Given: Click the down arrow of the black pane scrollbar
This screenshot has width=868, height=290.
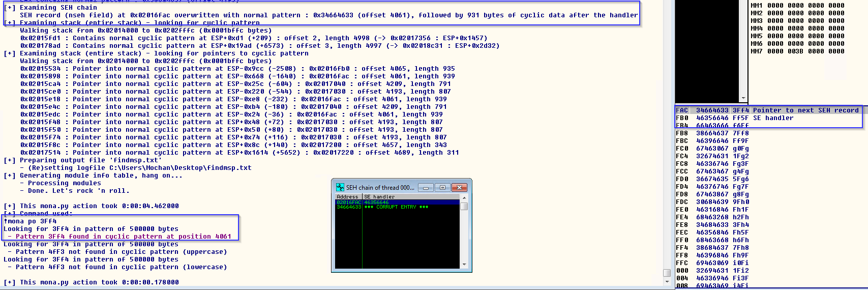Looking at the screenshot, I should 743,98.
